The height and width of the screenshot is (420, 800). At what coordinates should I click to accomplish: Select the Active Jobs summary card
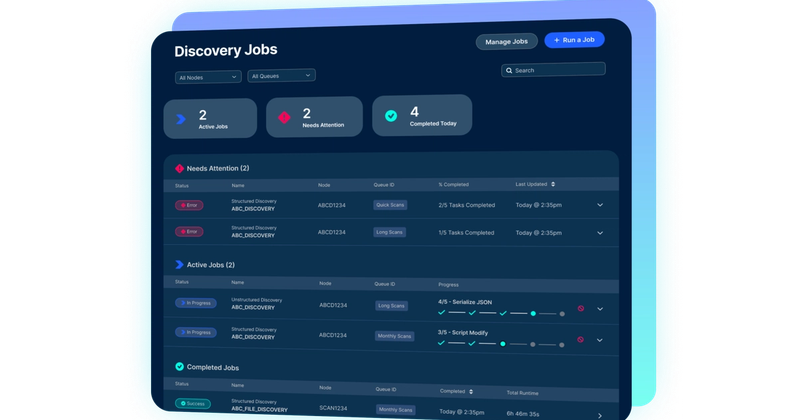point(210,118)
